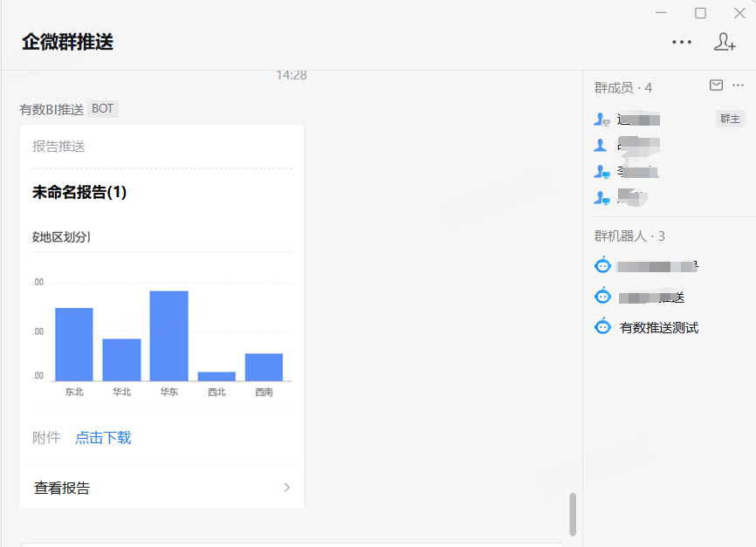Click the second robot icon in list
Image resolution: width=756 pixels, height=547 pixels.
[x=602, y=297]
